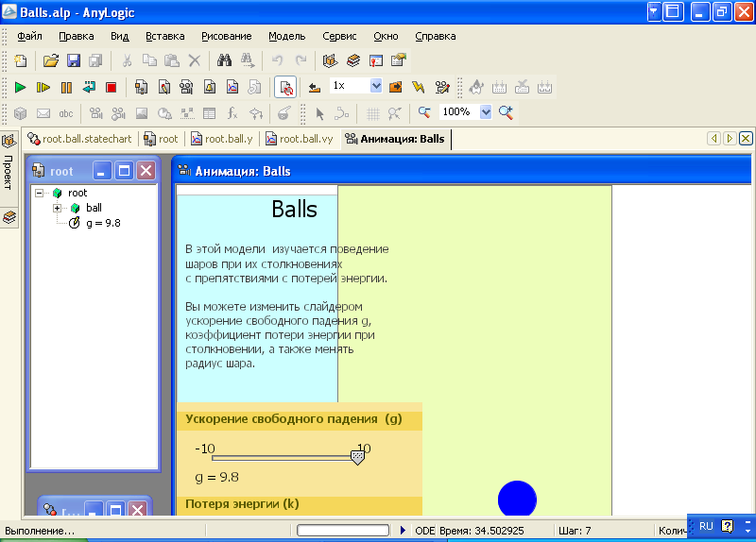Click the paste clipboard icon
The width and height of the screenshot is (756, 542).
(x=172, y=60)
